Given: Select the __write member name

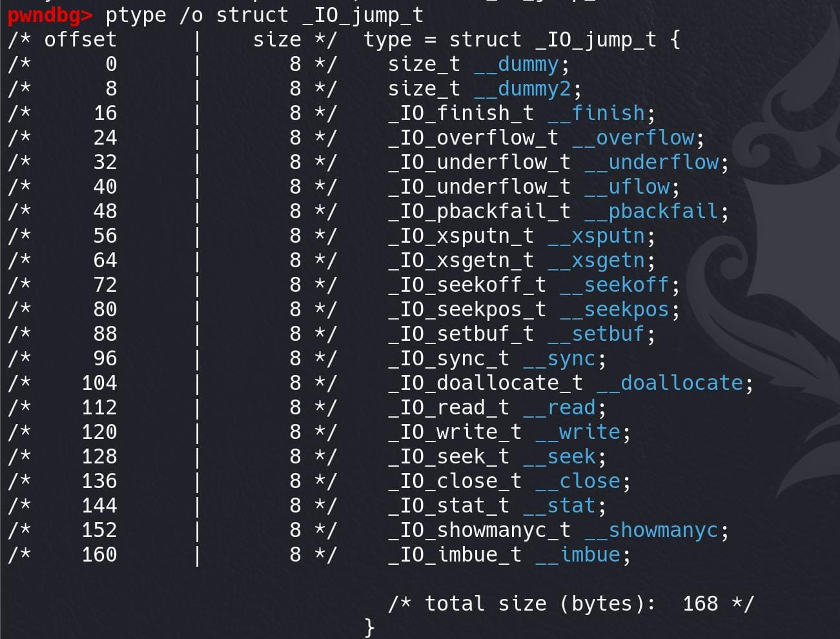Looking at the screenshot, I should (578, 432).
